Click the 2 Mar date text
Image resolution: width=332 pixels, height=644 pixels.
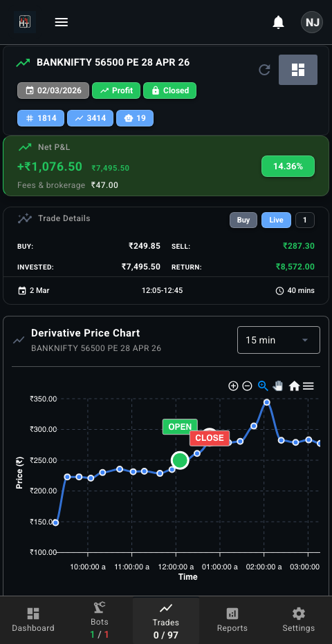pos(39,291)
